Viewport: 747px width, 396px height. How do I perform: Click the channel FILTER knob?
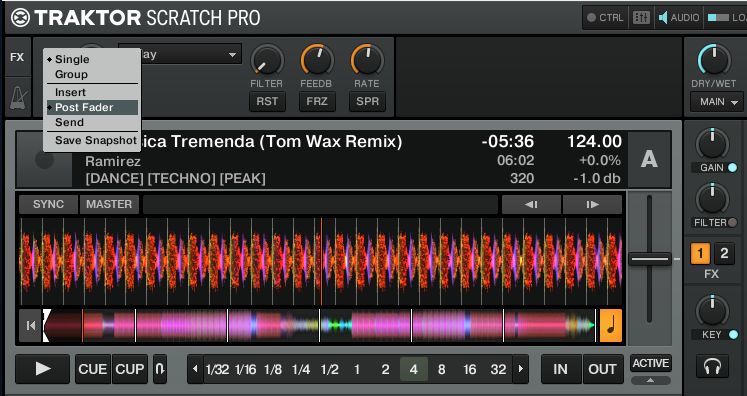712,199
